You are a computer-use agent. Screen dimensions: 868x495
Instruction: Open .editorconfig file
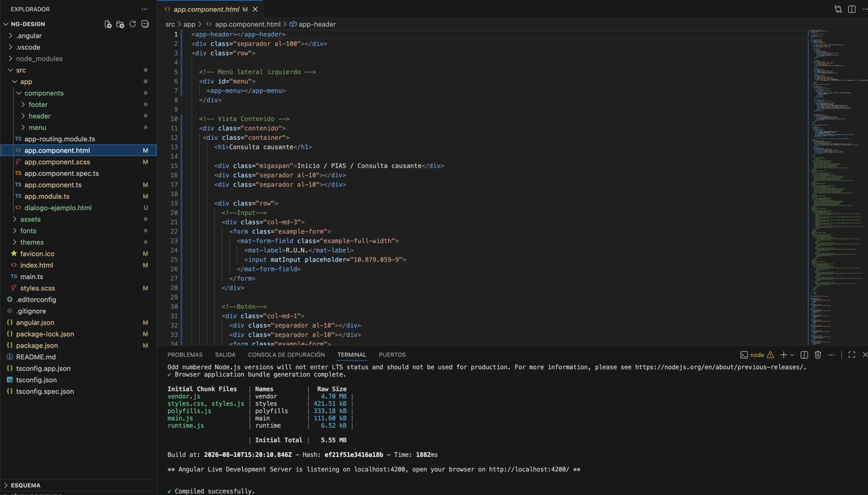(x=78, y=299)
